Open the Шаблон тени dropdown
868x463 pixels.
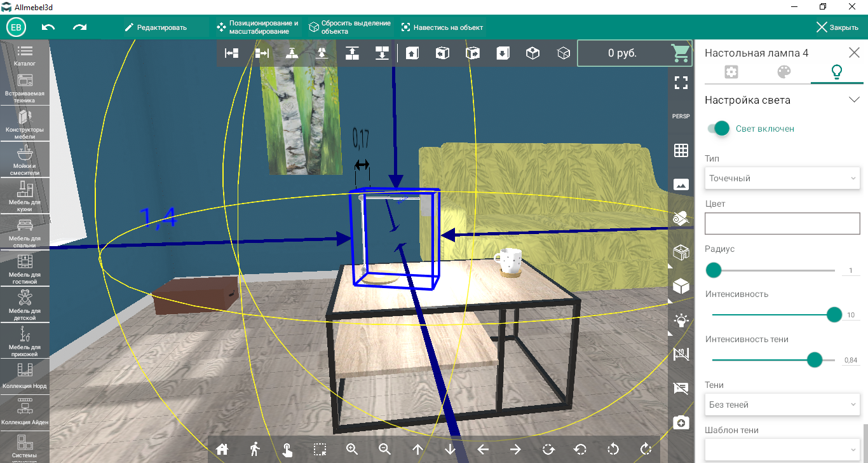[x=782, y=450]
